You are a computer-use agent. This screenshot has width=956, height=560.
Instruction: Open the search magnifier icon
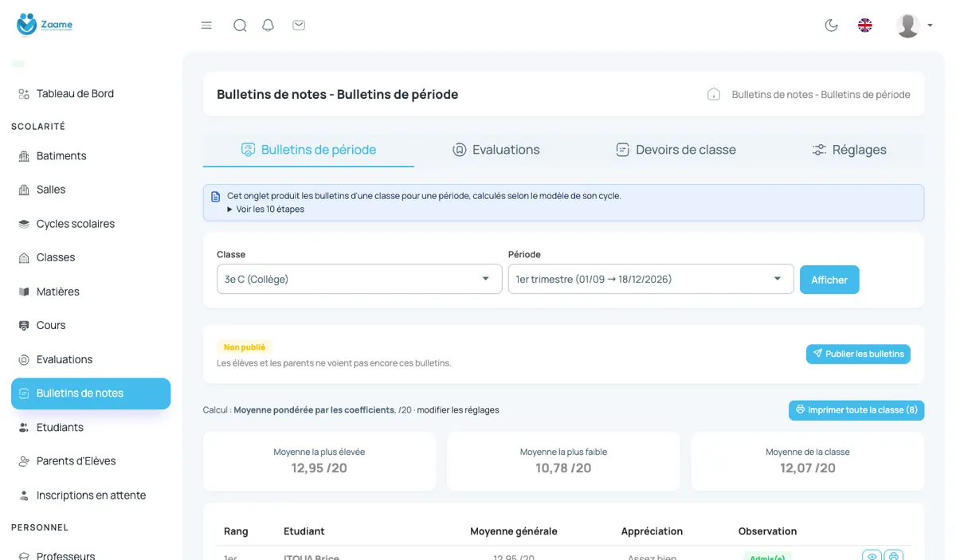pyautogui.click(x=240, y=25)
